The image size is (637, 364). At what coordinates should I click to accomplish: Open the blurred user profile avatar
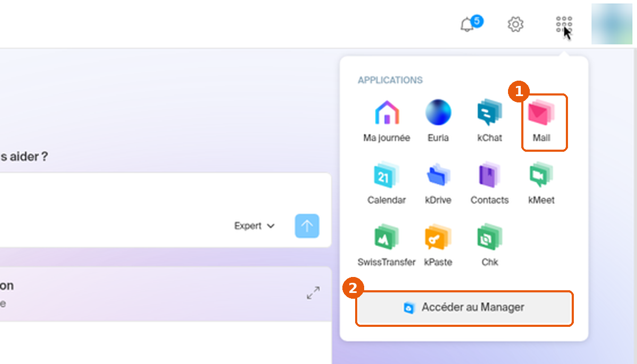tap(612, 24)
